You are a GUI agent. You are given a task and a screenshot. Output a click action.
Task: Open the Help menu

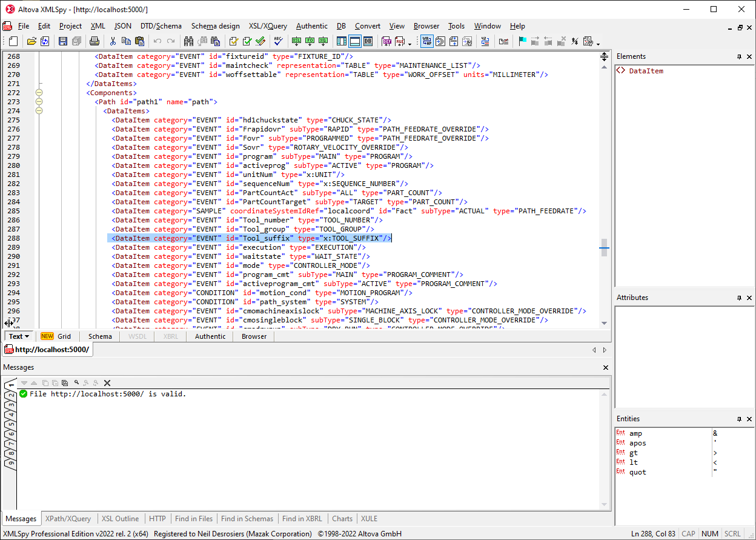517,26
